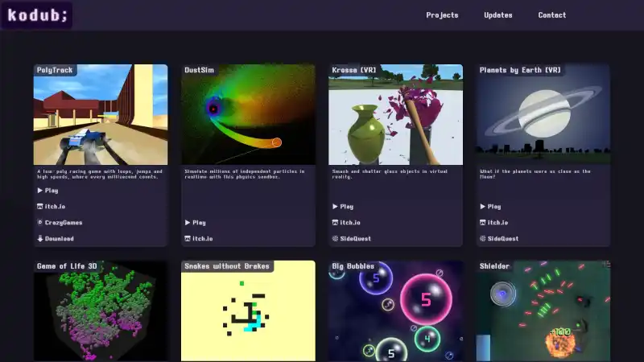
Task: Click the play icon under DustSim
Action: [188, 223]
